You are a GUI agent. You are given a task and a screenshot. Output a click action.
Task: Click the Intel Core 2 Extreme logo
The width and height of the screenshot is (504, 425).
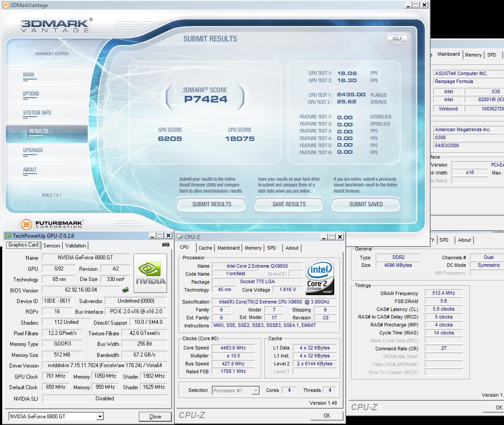pyautogui.click(x=320, y=277)
